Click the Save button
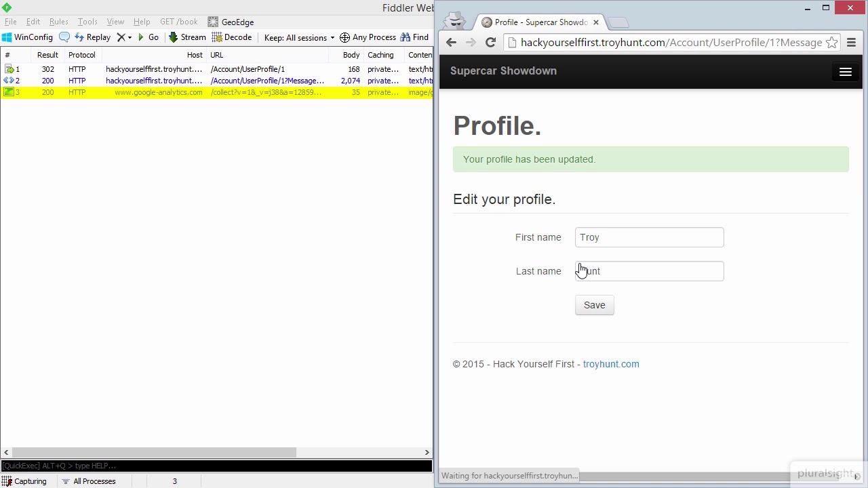 tap(595, 305)
